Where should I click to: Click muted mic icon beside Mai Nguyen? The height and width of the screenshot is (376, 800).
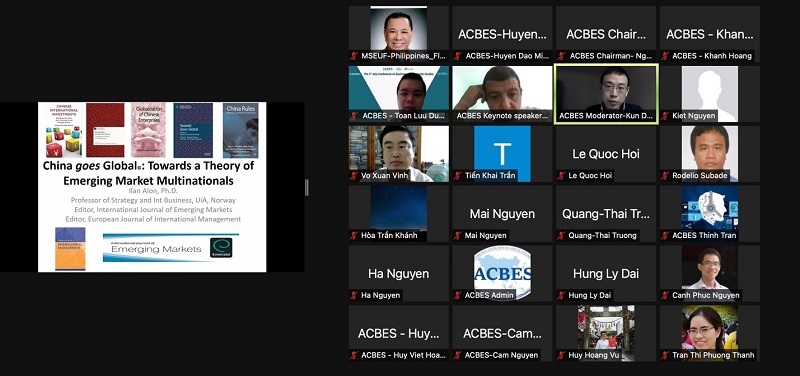457,235
